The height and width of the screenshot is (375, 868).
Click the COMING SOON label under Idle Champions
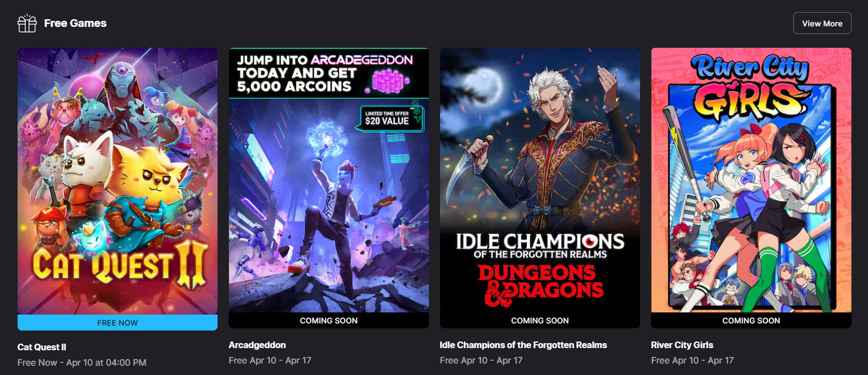540,321
